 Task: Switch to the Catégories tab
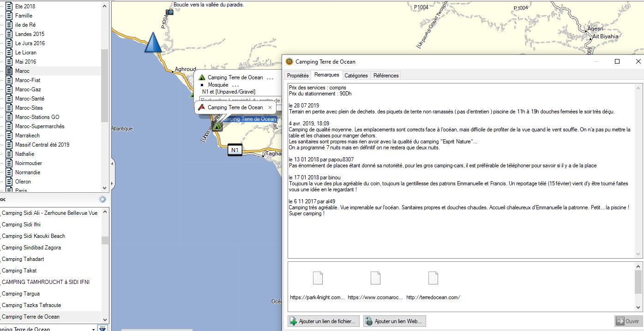(356, 76)
